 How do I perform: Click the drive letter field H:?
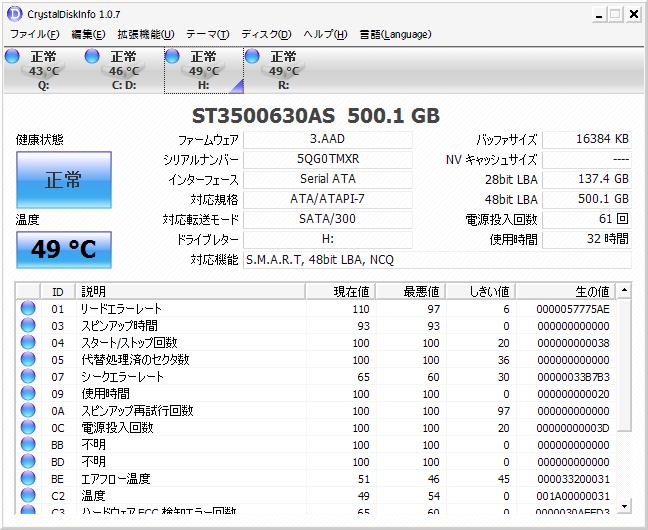tap(328, 239)
